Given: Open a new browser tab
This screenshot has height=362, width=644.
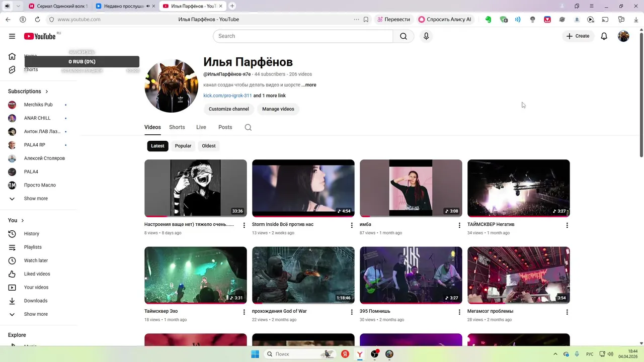Looking at the screenshot, I should click(232, 6).
